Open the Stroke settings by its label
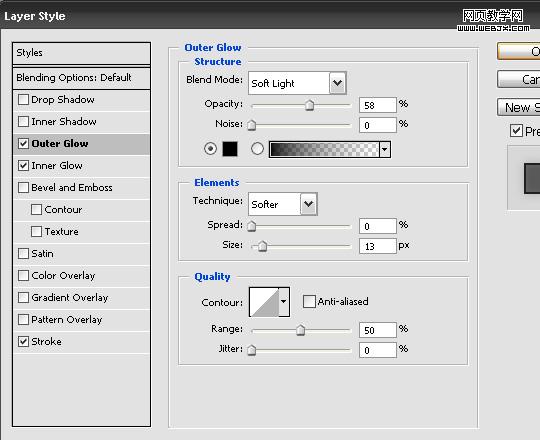Screen dimensions: 540x440 tap(46, 342)
